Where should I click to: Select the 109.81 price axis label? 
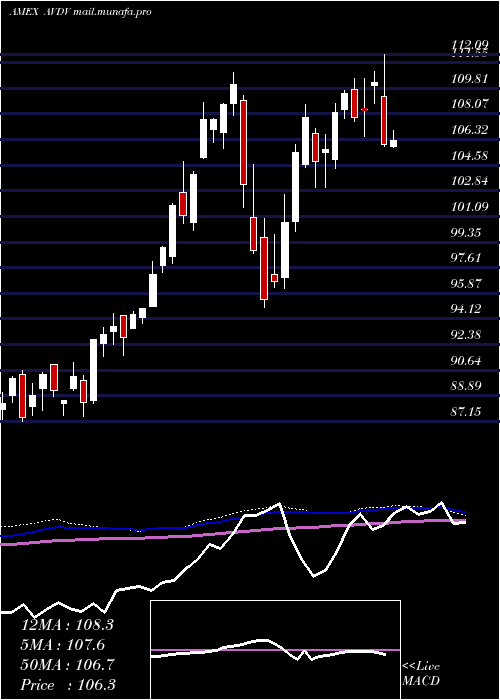tap(469, 79)
